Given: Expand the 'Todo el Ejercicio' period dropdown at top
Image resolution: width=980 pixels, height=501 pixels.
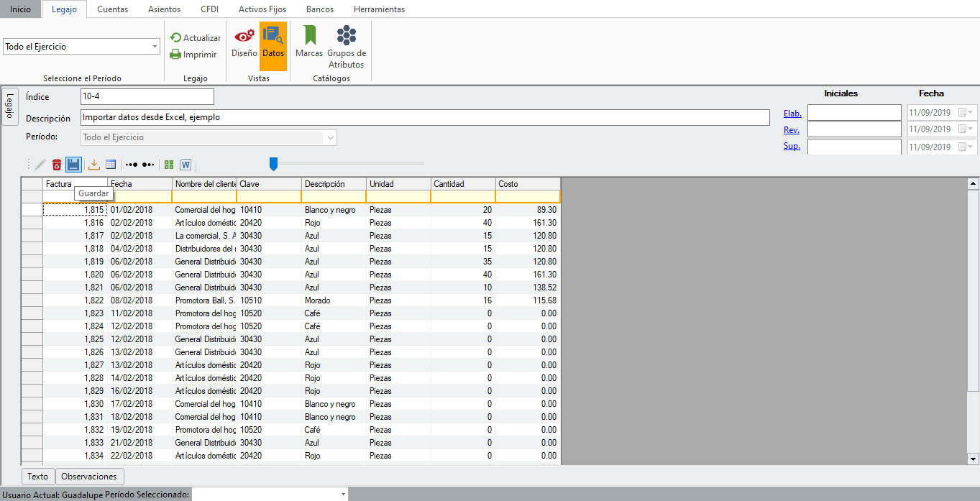Looking at the screenshot, I should tap(155, 47).
